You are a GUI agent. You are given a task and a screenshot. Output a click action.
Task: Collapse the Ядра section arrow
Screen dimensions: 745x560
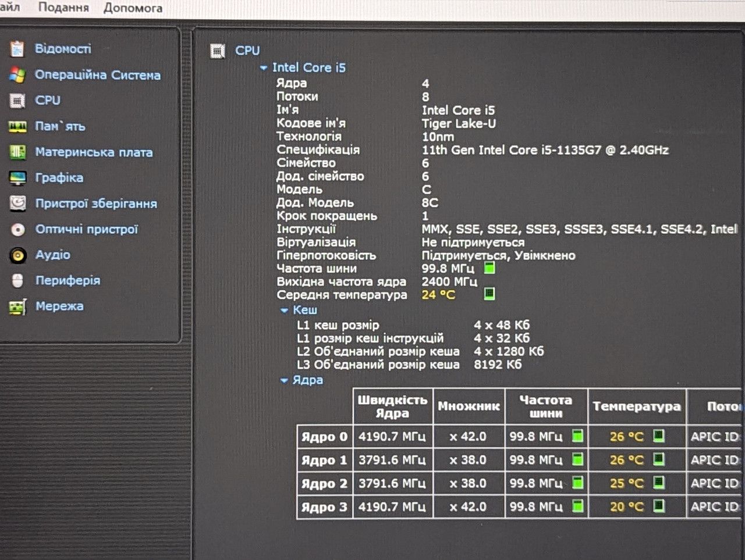(284, 381)
